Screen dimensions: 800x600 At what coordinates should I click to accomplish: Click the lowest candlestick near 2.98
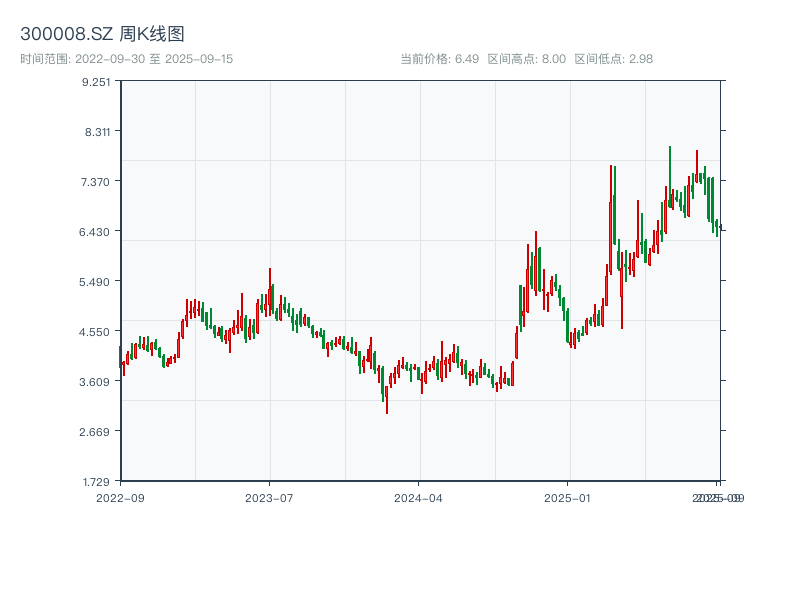tap(387, 400)
